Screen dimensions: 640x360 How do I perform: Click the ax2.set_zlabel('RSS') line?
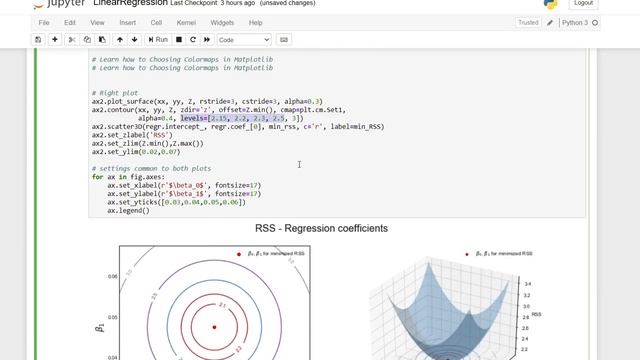coord(132,135)
